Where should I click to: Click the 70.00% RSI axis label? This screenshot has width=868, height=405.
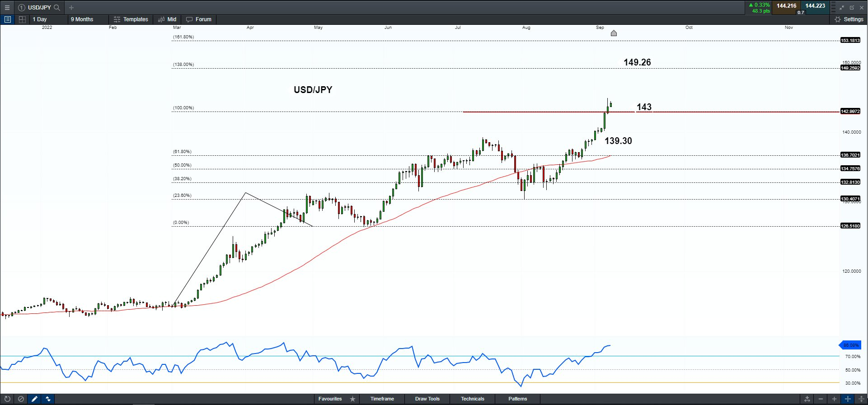[853, 357]
